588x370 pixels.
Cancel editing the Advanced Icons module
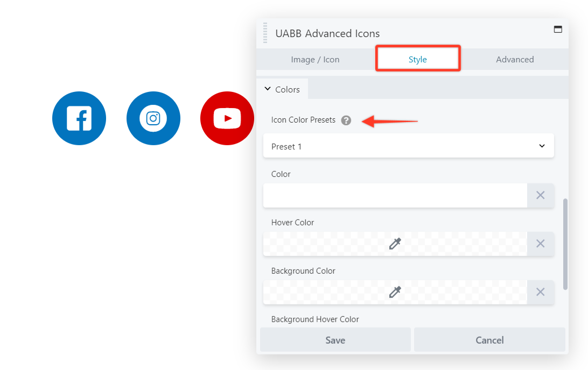click(x=489, y=340)
